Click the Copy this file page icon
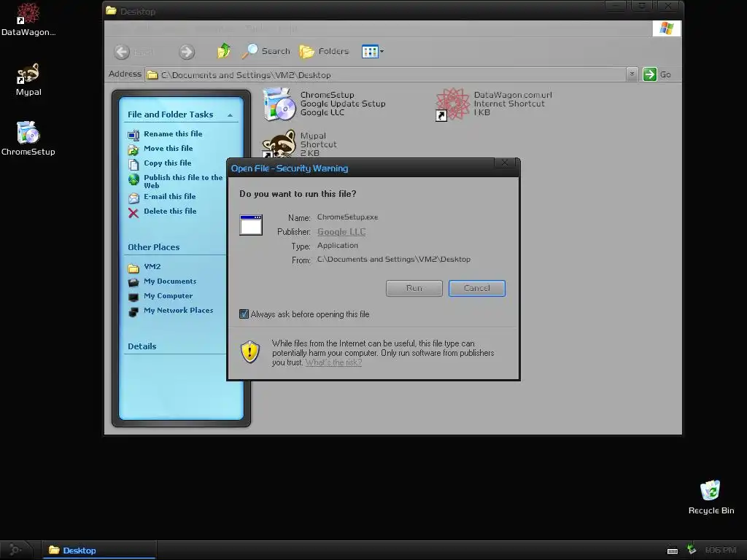 click(133, 164)
